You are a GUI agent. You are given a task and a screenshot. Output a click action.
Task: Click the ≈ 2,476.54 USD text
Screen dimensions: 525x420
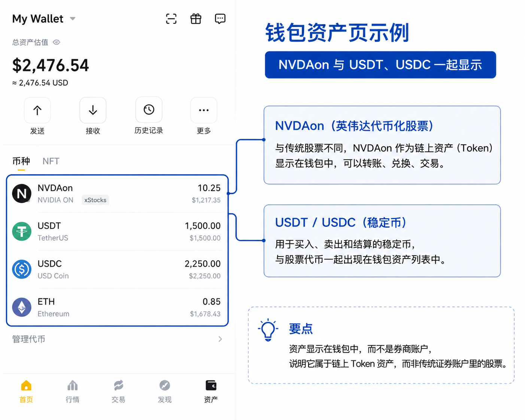click(x=40, y=83)
